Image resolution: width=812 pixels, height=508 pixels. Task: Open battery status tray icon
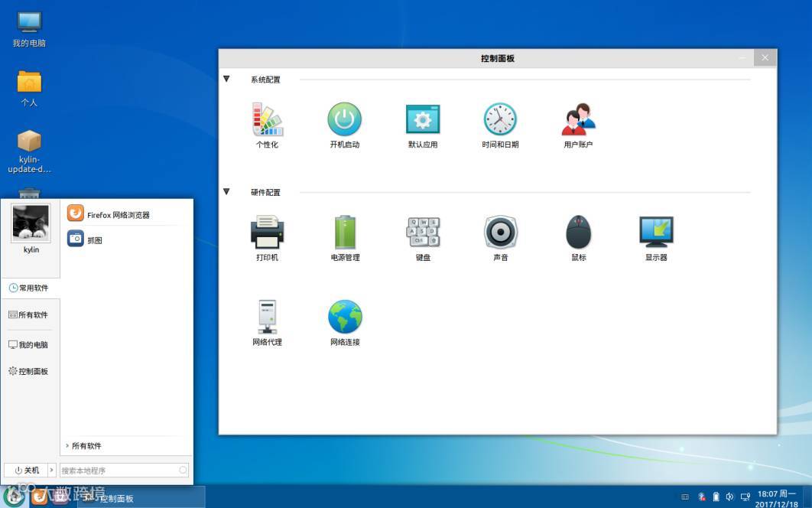pyautogui.click(x=716, y=497)
